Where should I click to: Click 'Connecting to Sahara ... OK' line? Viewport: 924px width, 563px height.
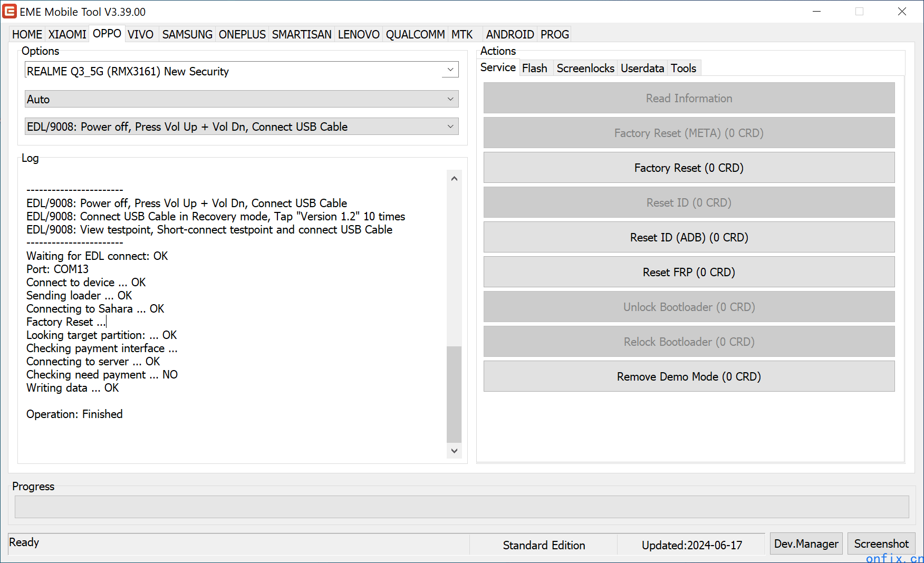tap(95, 309)
